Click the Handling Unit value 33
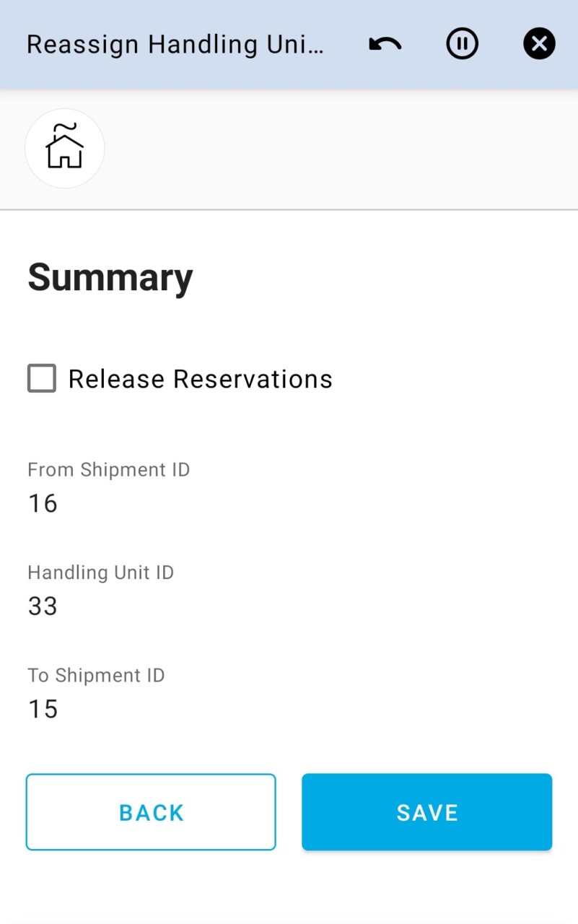 43,606
